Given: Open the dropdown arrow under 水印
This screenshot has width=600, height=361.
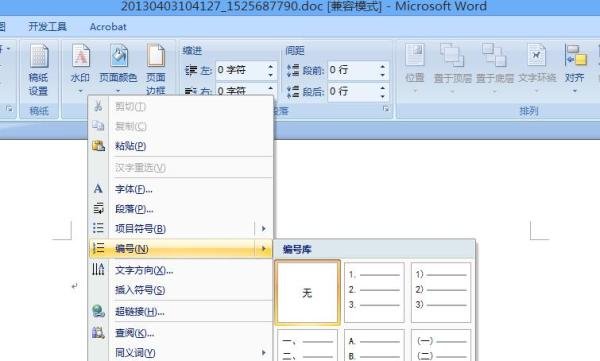Looking at the screenshot, I should click(x=81, y=91).
